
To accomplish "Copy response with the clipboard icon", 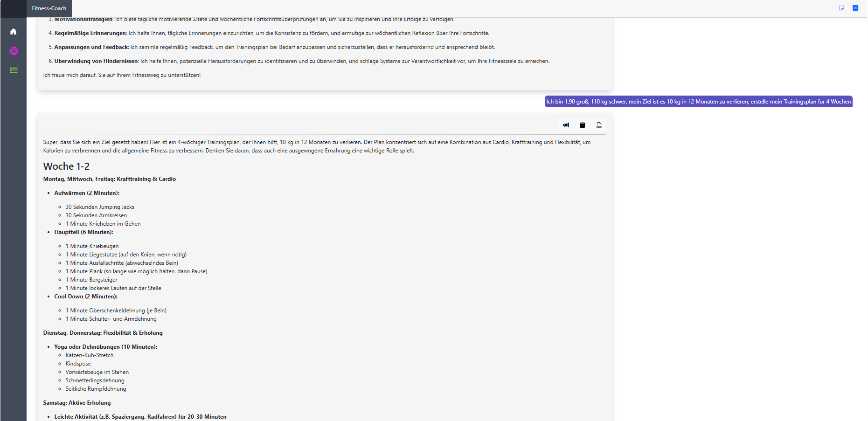I will point(582,125).
